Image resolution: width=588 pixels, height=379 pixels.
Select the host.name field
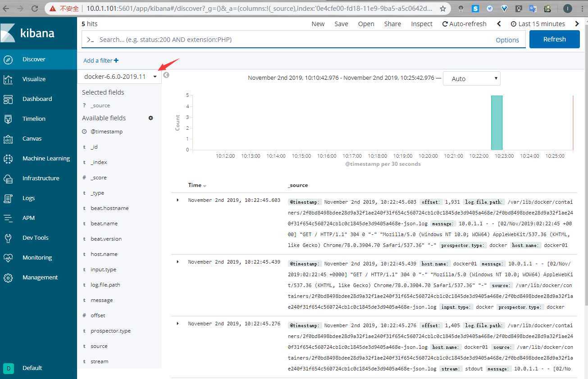click(104, 254)
